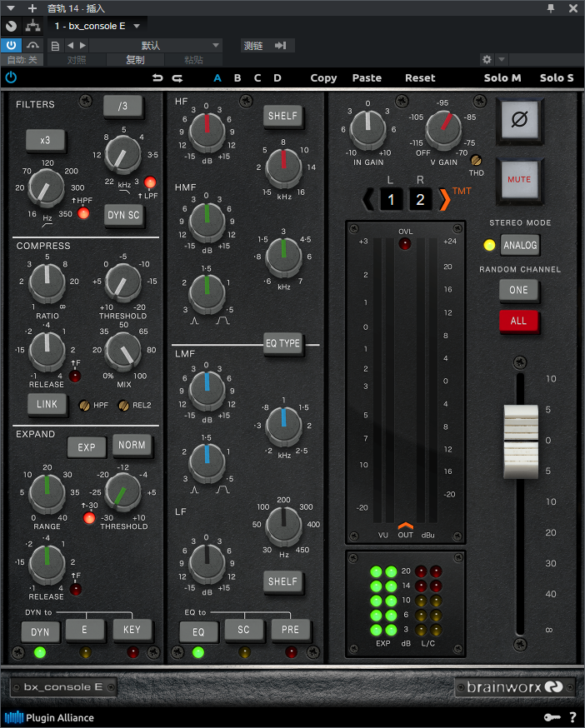585x728 pixels.
Task: Click the circular icon left of routing
Action: click(11, 27)
